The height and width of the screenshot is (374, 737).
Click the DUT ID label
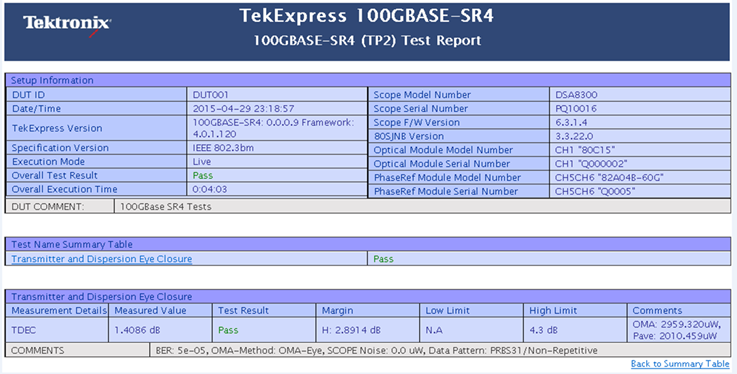pyautogui.click(x=29, y=94)
